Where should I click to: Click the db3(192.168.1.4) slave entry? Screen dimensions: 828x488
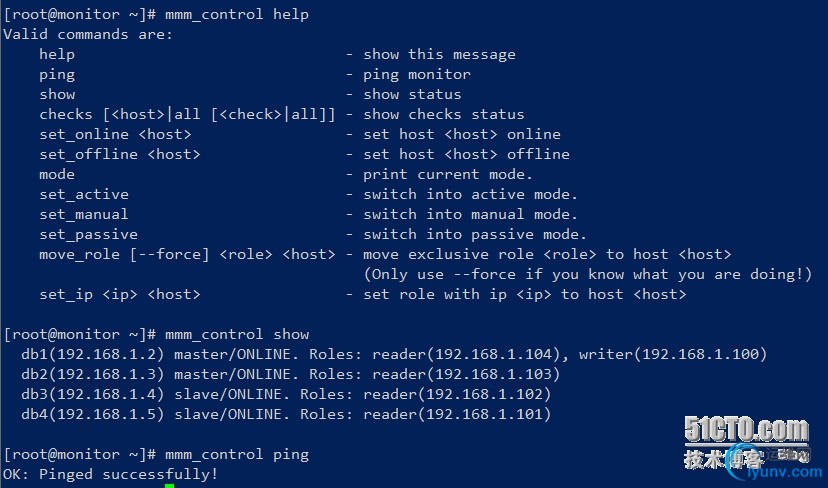pyautogui.click(x=286, y=394)
